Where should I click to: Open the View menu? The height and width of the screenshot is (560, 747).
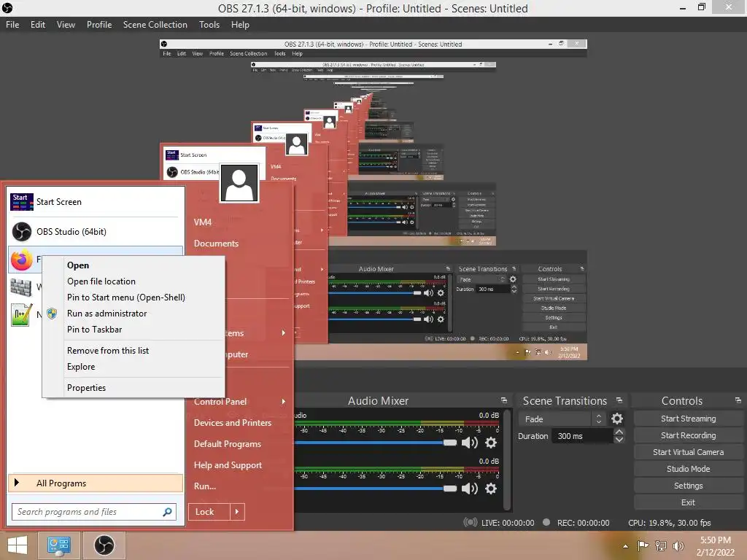(x=66, y=25)
